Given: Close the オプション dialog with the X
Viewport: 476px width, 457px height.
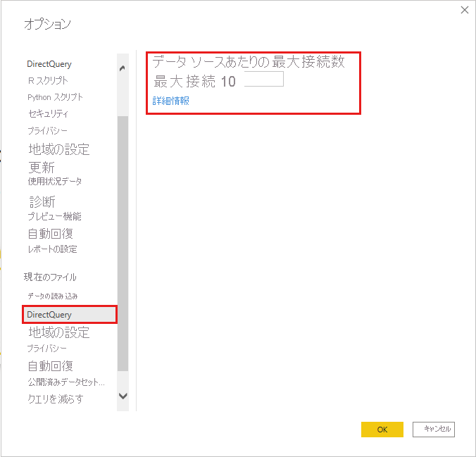Looking at the screenshot, I should point(464,10).
